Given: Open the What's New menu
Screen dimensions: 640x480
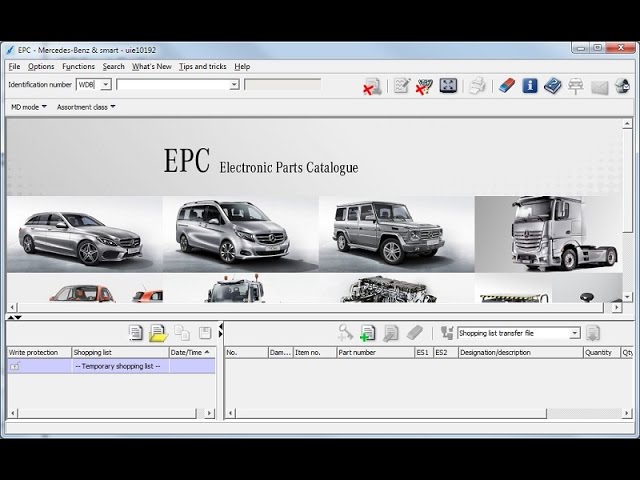Looking at the screenshot, I should [152, 67].
